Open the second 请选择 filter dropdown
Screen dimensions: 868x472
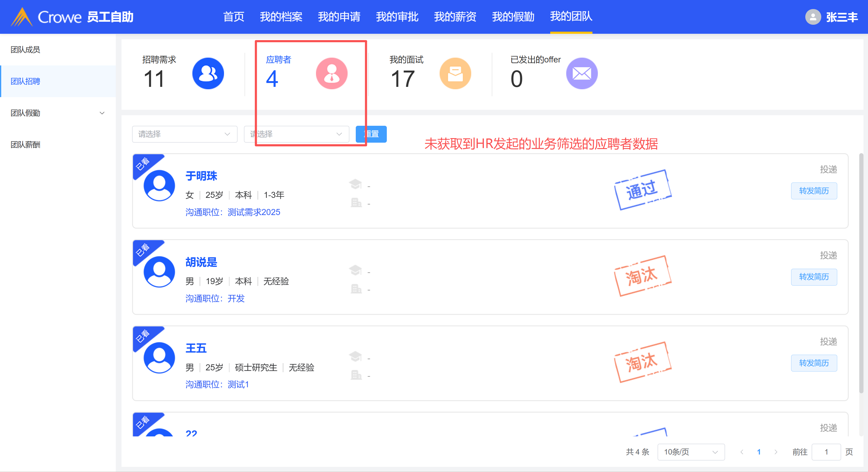(296, 134)
